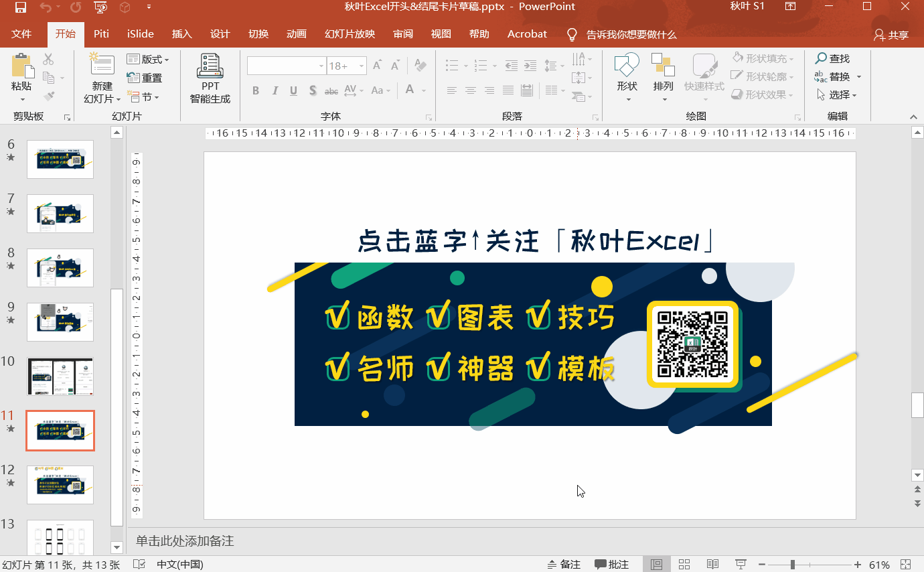Click the zoom in plus button
Image resolution: width=924 pixels, height=572 pixels.
[858, 565]
